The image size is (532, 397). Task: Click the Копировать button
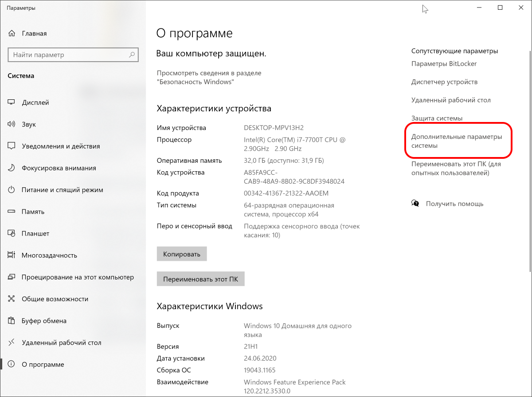(x=182, y=254)
